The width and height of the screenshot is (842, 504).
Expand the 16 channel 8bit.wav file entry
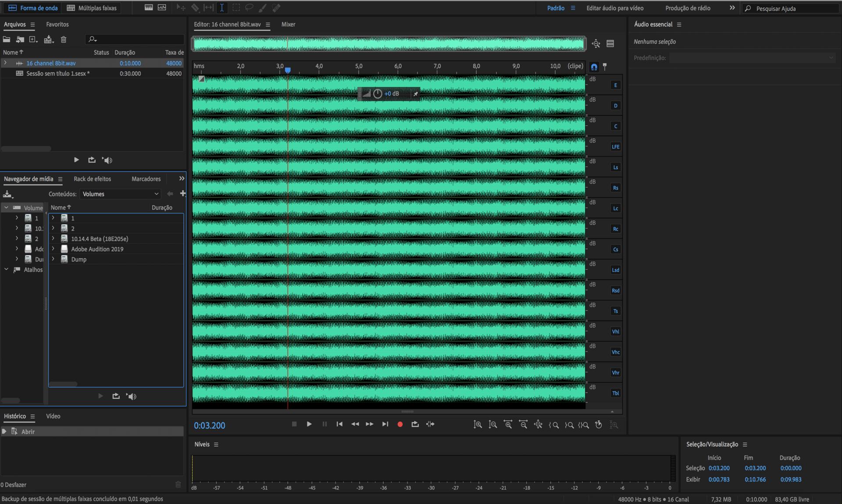(x=5, y=63)
